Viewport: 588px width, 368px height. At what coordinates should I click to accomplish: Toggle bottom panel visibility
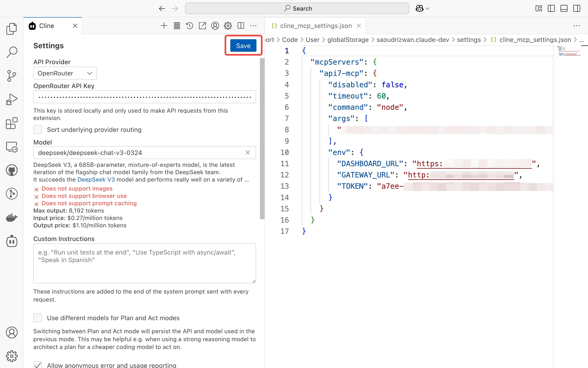tap(564, 9)
